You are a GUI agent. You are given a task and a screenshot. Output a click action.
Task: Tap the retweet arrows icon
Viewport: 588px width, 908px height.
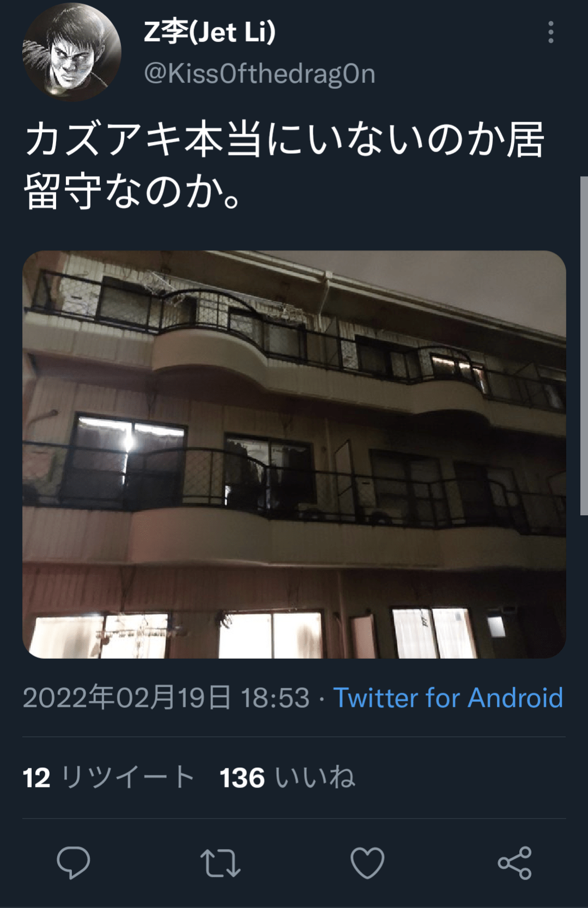[220, 863]
